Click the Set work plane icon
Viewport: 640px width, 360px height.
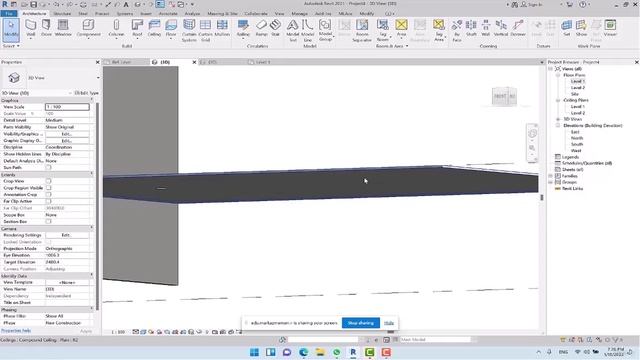pyautogui.click(x=567, y=28)
